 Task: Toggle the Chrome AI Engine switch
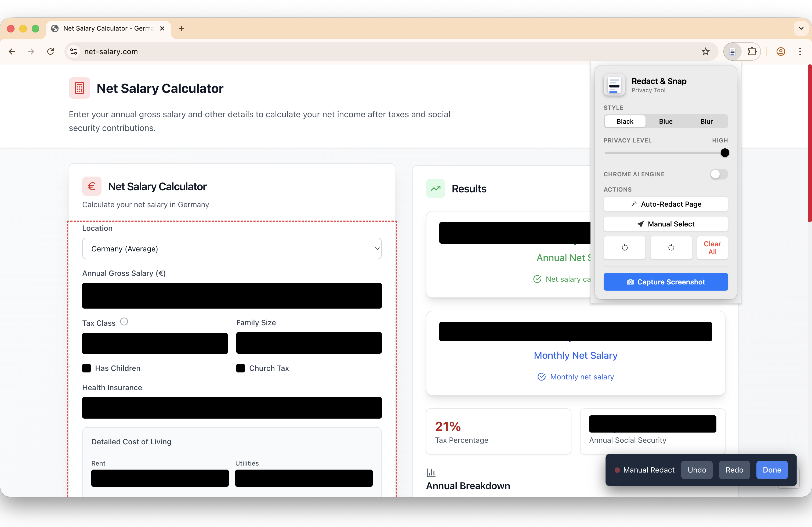click(x=719, y=174)
